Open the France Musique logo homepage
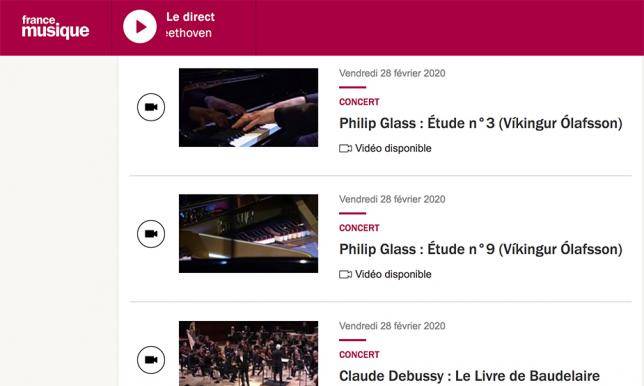 click(x=55, y=27)
